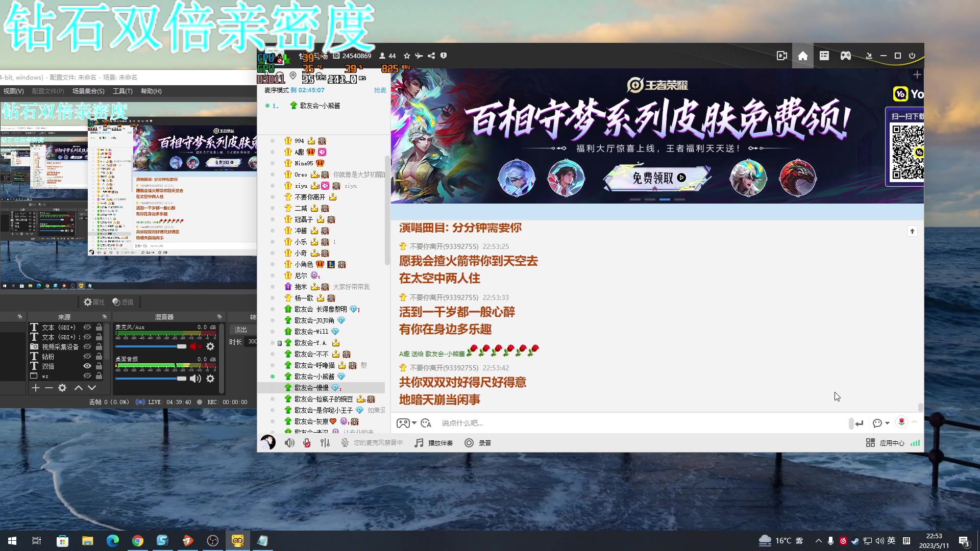Click the font style icon in chat input

pyautogui.click(x=426, y=423)
